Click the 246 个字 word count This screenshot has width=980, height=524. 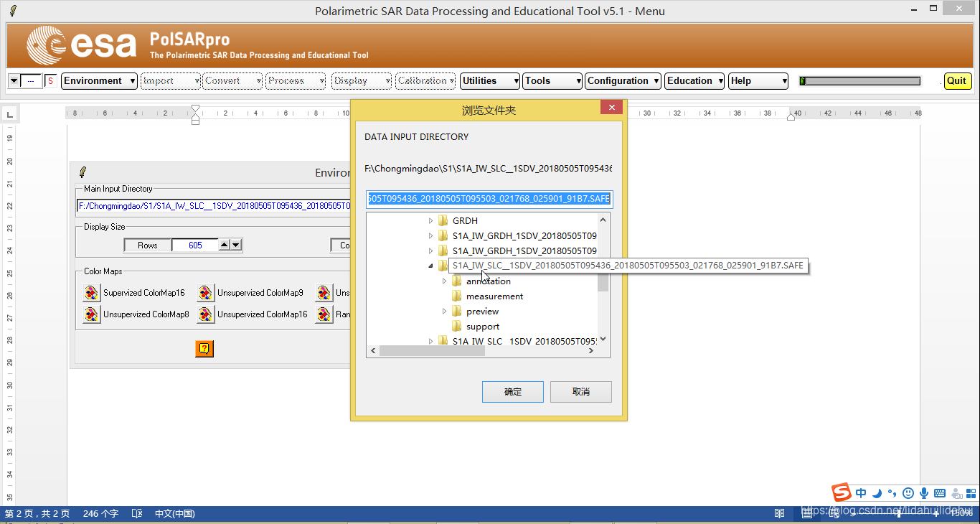point(100,513)
